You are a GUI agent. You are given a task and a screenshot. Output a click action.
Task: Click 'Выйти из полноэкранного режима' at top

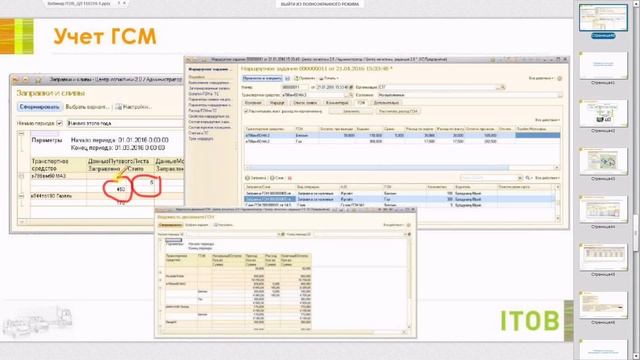tap(320, 4)
